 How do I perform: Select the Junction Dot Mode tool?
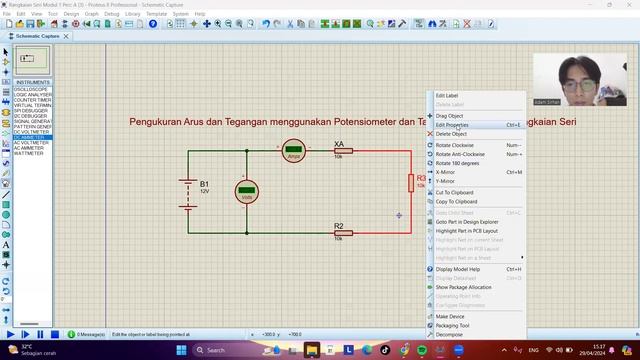(x=6, y=72)
